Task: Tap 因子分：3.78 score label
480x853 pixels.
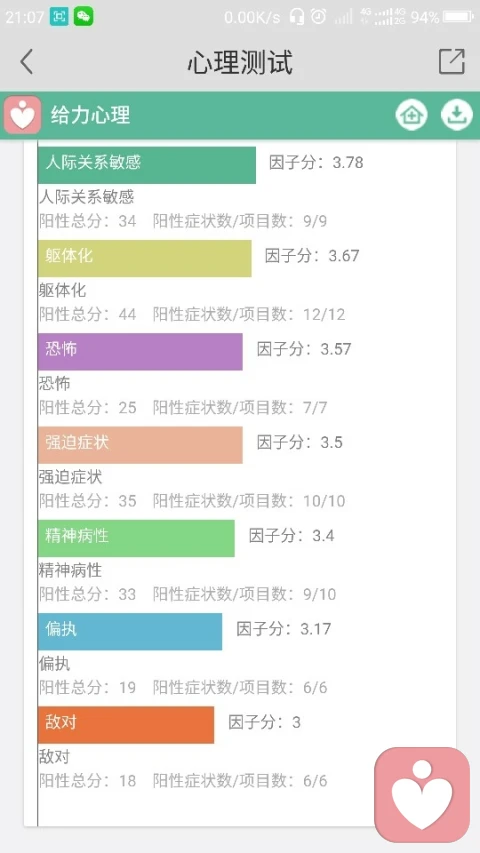Action: coord(316,162)
